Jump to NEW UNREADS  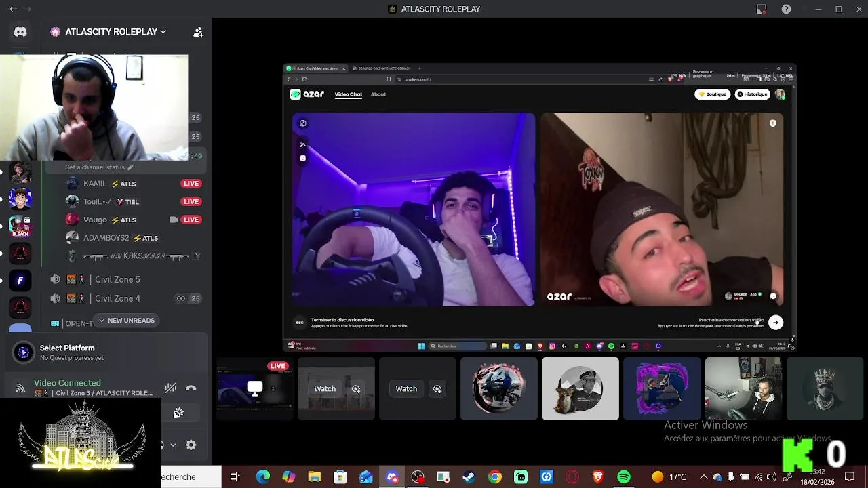pyautogui.click(x=126, y=320)
